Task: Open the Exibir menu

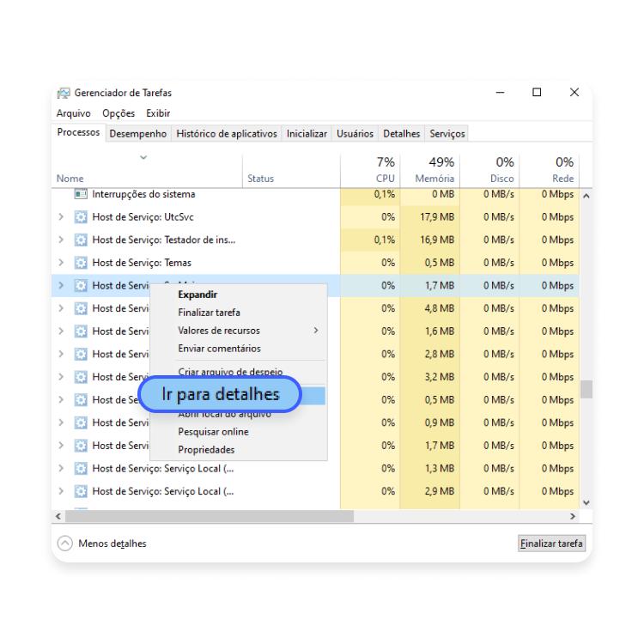Action: [158, 113]
